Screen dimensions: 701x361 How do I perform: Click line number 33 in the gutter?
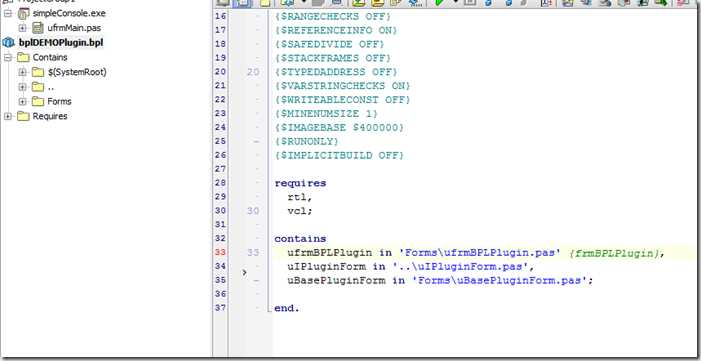(x=220, y=253)
